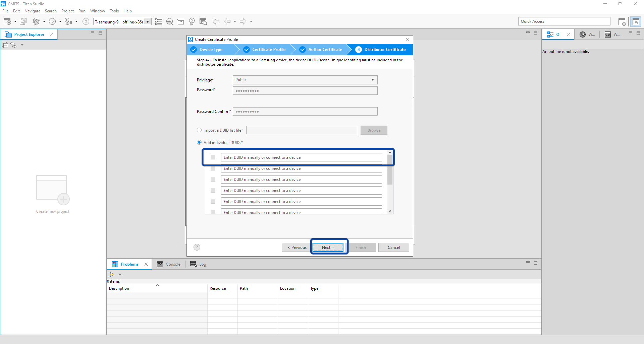Click the Author Certificate step

click(x=321, y=50)
